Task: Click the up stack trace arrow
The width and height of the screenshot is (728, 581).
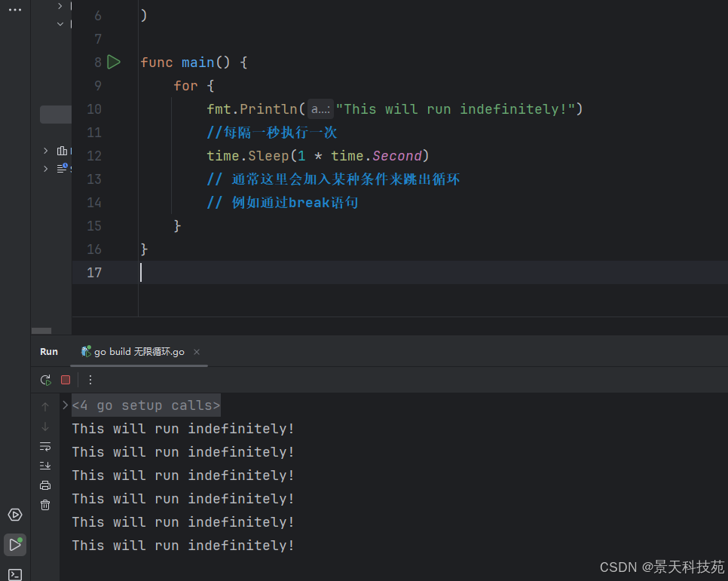Action: tap(45, 407)
